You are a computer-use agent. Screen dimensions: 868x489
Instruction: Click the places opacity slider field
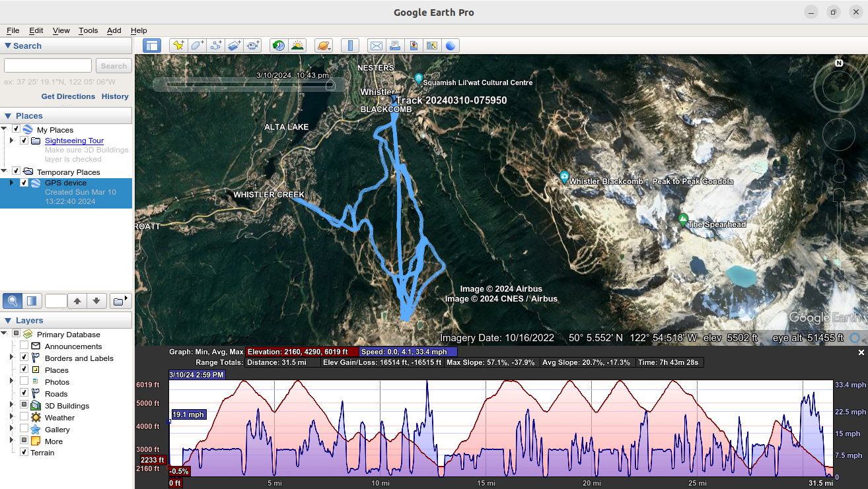pyautogui.click(x=55, y=302)
